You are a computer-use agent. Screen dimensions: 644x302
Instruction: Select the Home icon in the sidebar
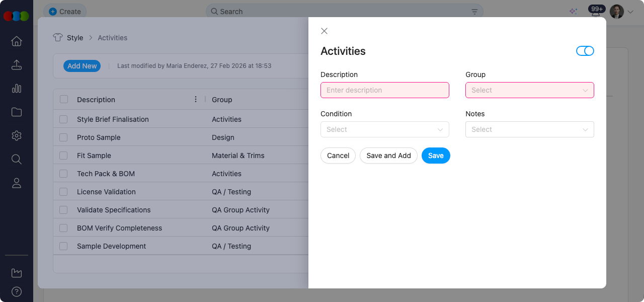16,41
